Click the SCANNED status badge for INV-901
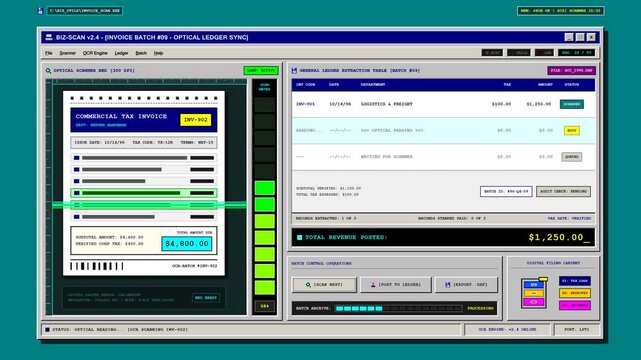The height and width of the screenshot is (360, 641). [572, 104]
